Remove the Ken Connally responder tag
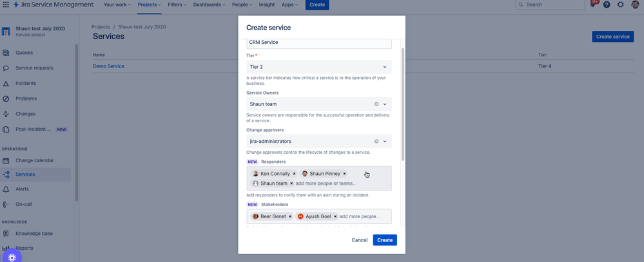Image resolution: width=644 pixels, height=262 pixels. tap(294, 173)
